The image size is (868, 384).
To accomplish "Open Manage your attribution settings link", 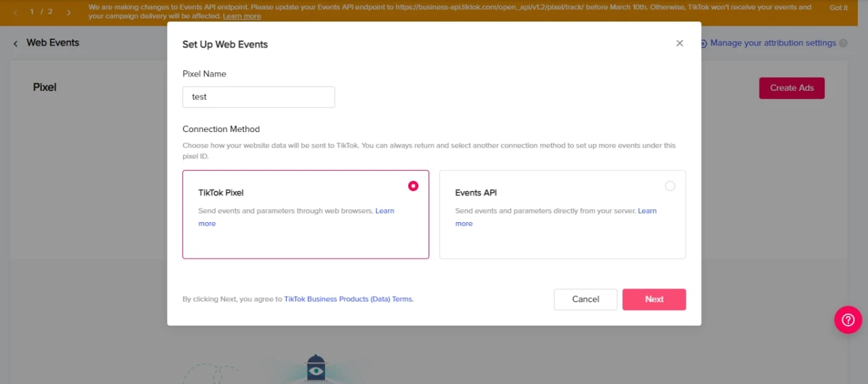I will tap(773, 43).
